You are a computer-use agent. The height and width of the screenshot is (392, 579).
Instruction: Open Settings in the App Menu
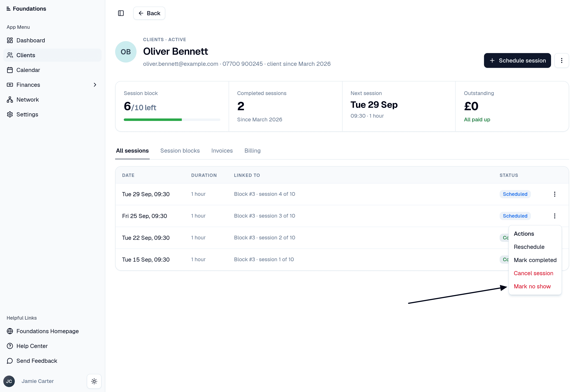click(x=52, y=114)
